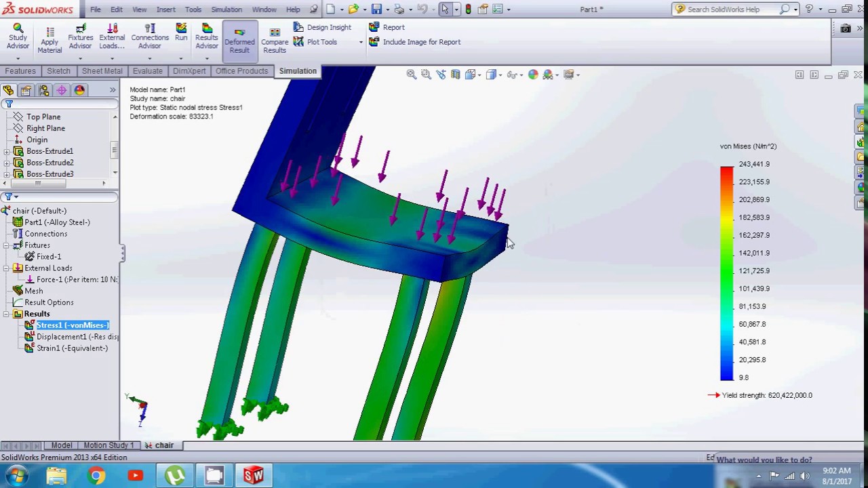
Task: Click Zoom to area icon
Action: tap(426, 75)
